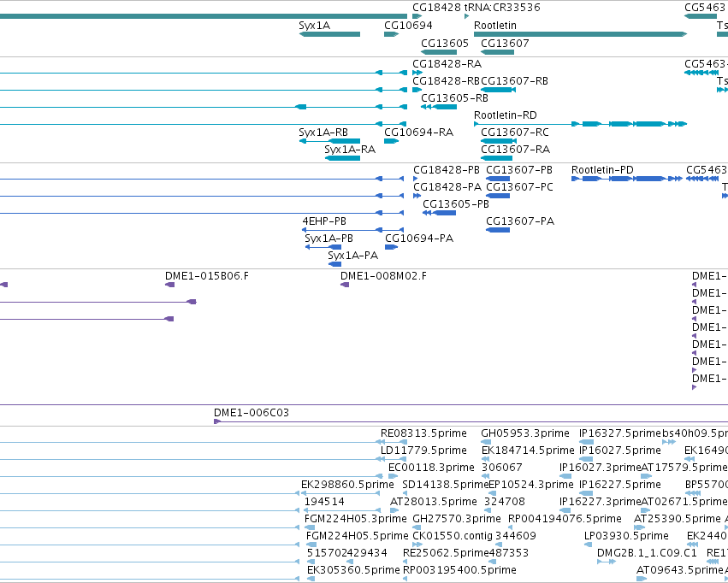This screenshot has width=728, height=583.
Task: Select the CG10694-RA transcript label
Action: (419, 132)
